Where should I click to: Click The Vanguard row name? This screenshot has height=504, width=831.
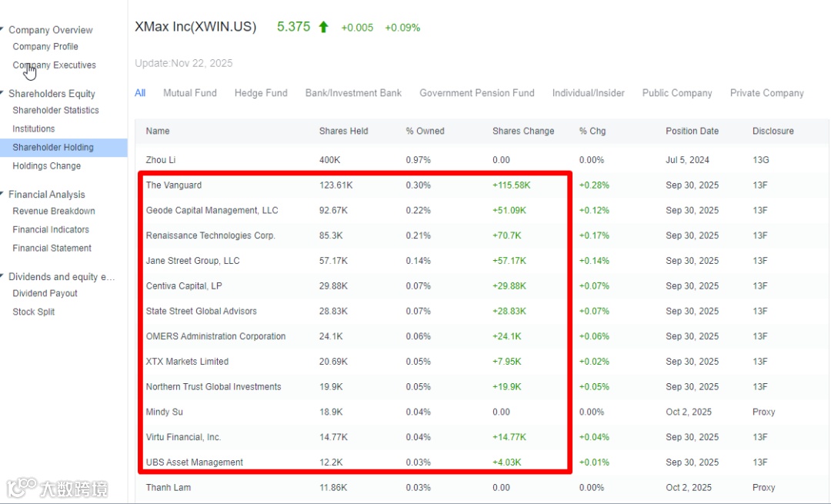click(174, 185)
